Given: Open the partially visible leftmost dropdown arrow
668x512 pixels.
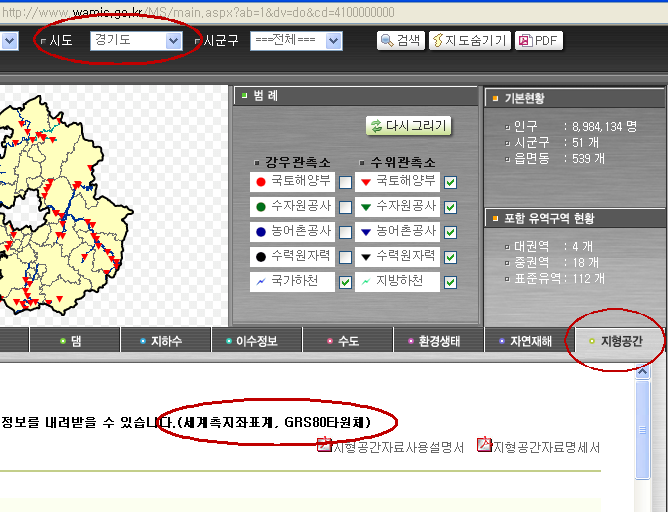Looking at the screenshot, I should pos(9,41).
